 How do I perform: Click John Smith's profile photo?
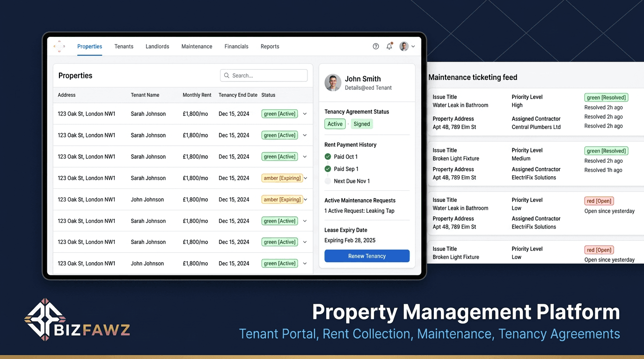click(333, 83)
